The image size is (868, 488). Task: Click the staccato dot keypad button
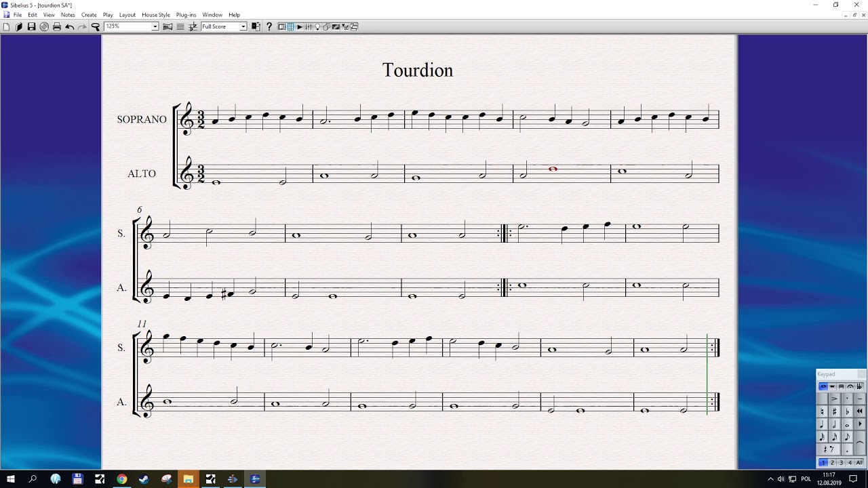[847, 399]
